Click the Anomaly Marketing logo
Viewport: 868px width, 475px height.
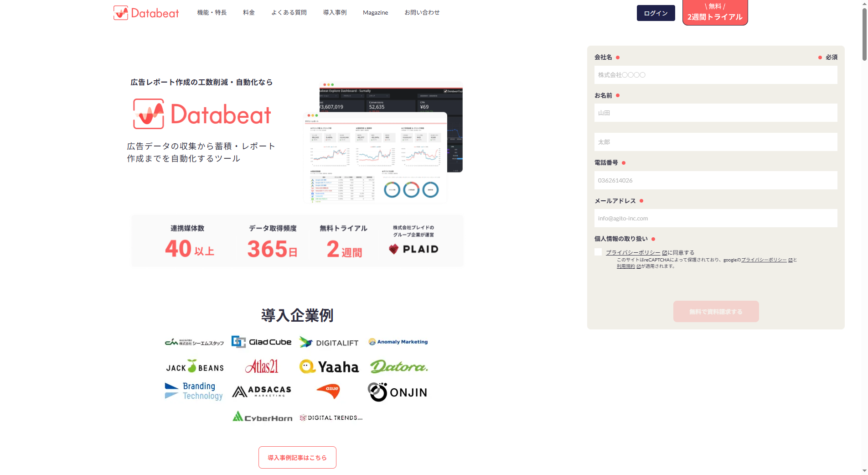[x=398, y=342]
